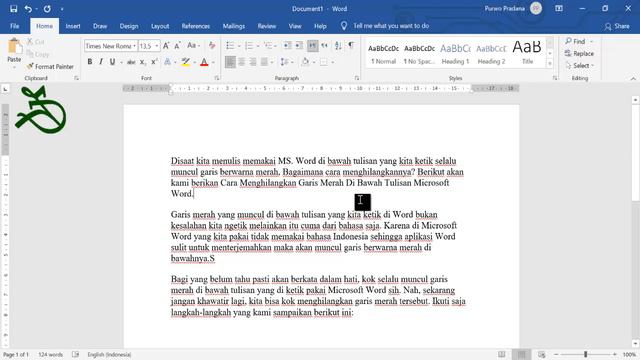Open Ribbon Display Options

[x=559, y=9]
